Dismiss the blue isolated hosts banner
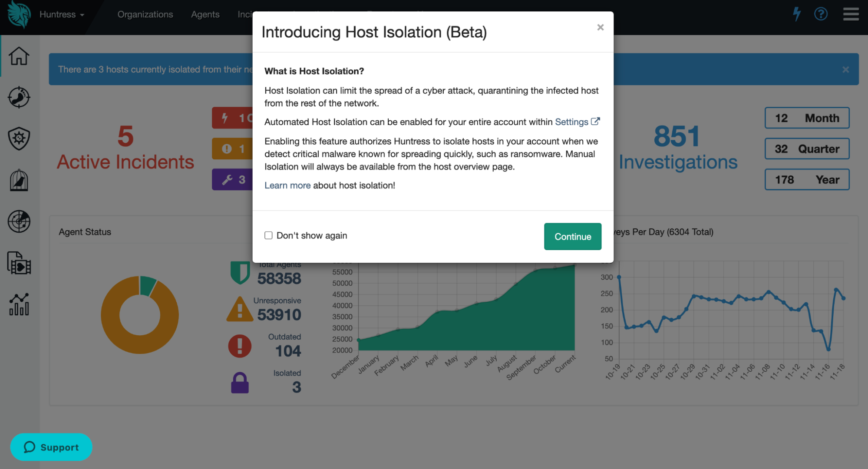This screenshot has width=868, height=469. 845,69
